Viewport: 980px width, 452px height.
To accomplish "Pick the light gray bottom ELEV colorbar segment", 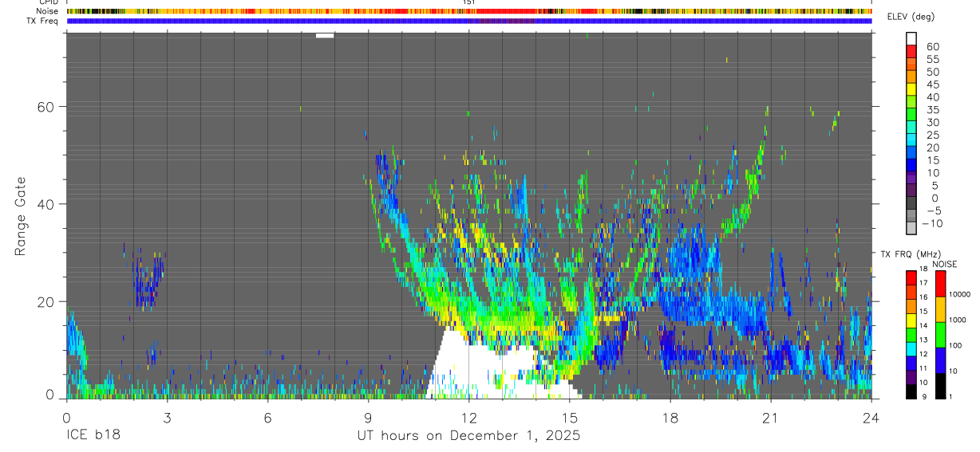I will click(x=911, y=228).
